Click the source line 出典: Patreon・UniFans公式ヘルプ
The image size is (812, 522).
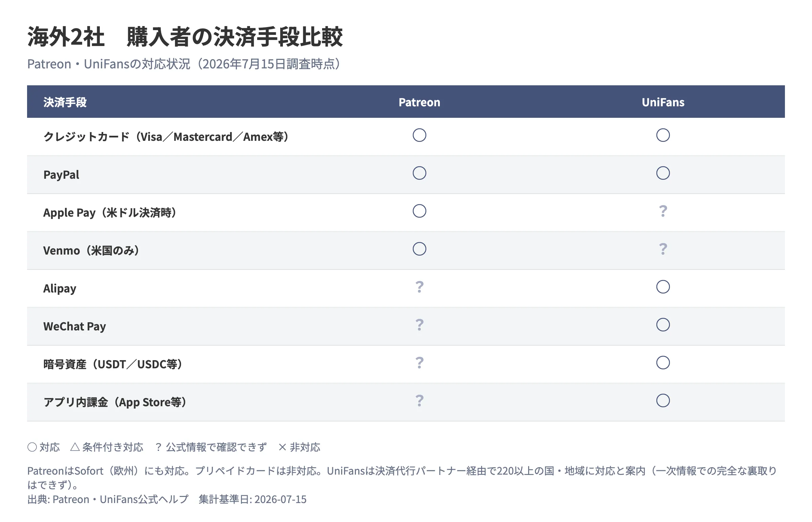108,500
